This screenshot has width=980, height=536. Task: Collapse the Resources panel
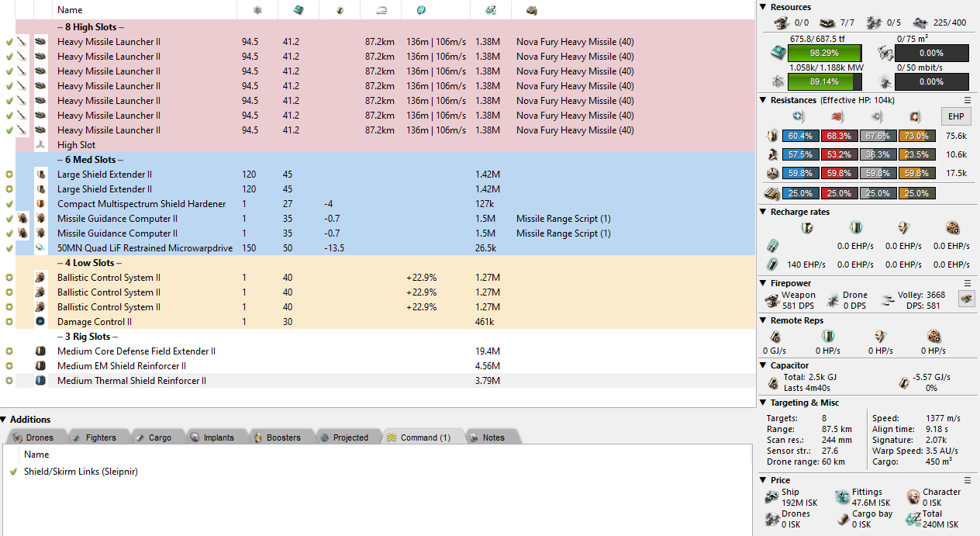coord(764,7)
